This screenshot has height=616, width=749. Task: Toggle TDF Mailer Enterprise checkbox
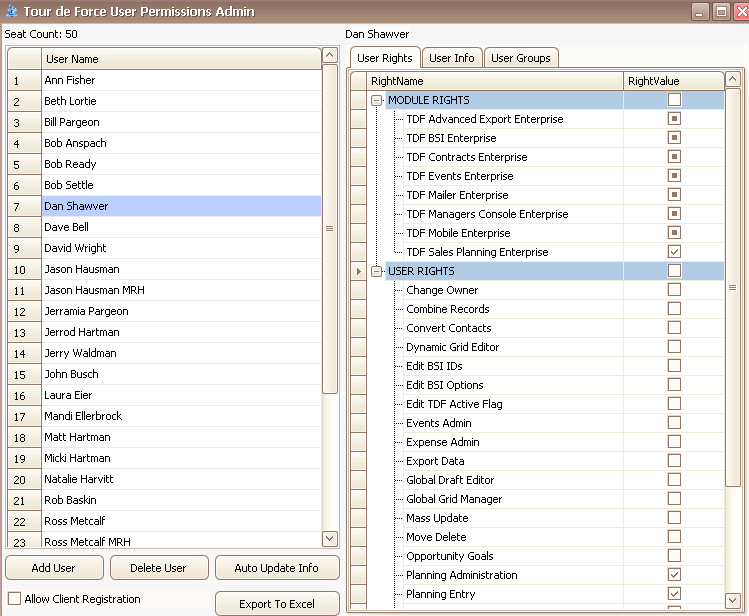pyautogui.click(x=674, y=195)
